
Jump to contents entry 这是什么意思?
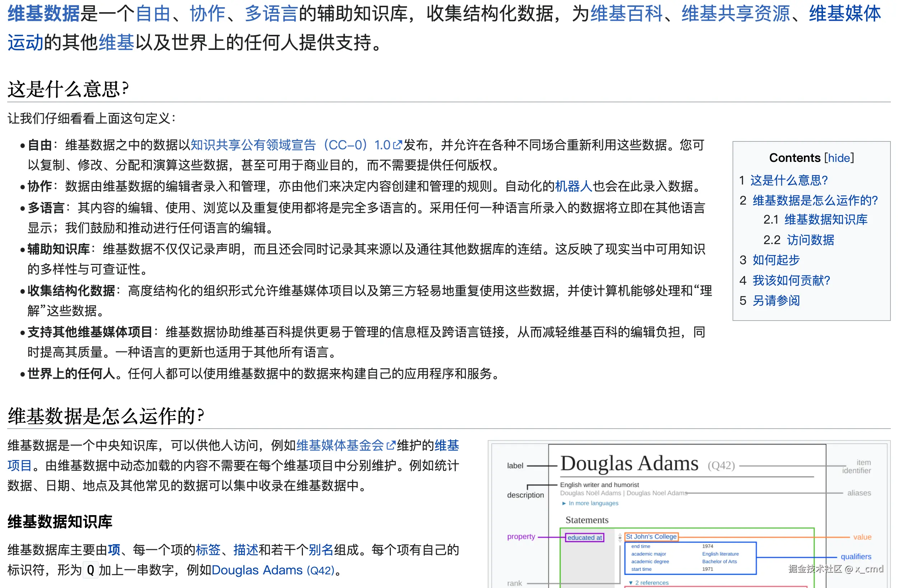coord(789,181)
